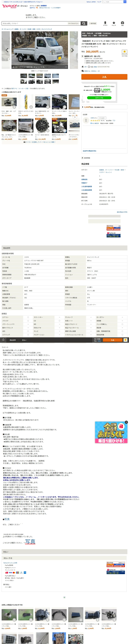Open the ウォッチ list star icon in header
The height and width of the screenshot is (644, 129).
coord(114,23)
